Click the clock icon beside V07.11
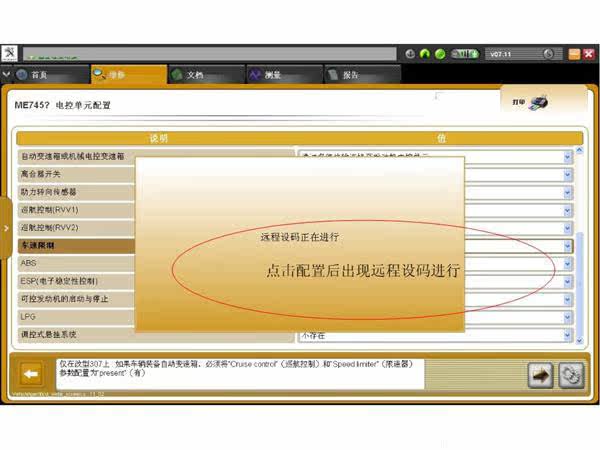600x450 pixels. click(x=548, y=54)
